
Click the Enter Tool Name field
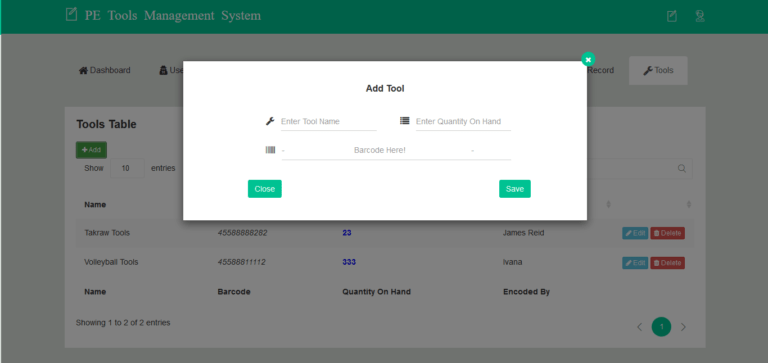[x=328, y=121]
